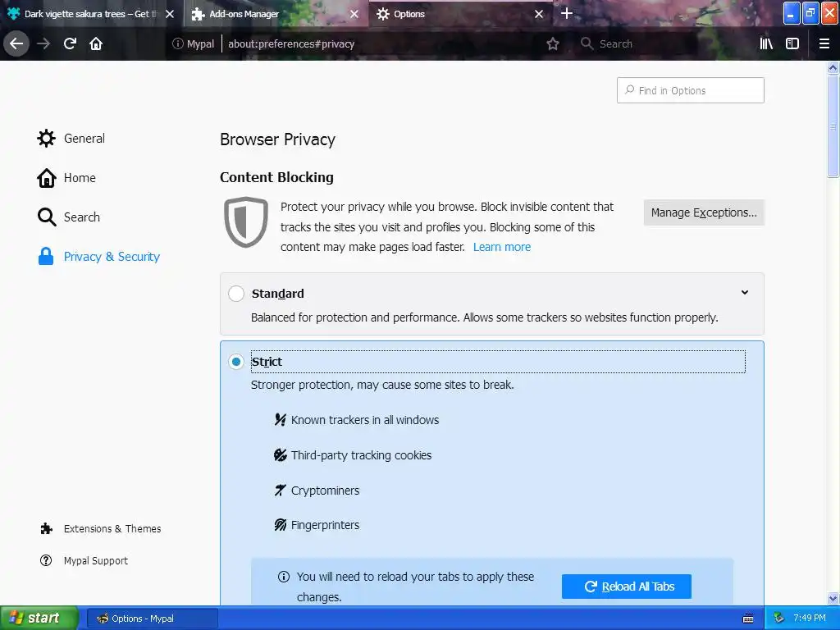Open the Windows start menu
The width and height of the screenshot is (840, 630).
(x=39, y=618)
